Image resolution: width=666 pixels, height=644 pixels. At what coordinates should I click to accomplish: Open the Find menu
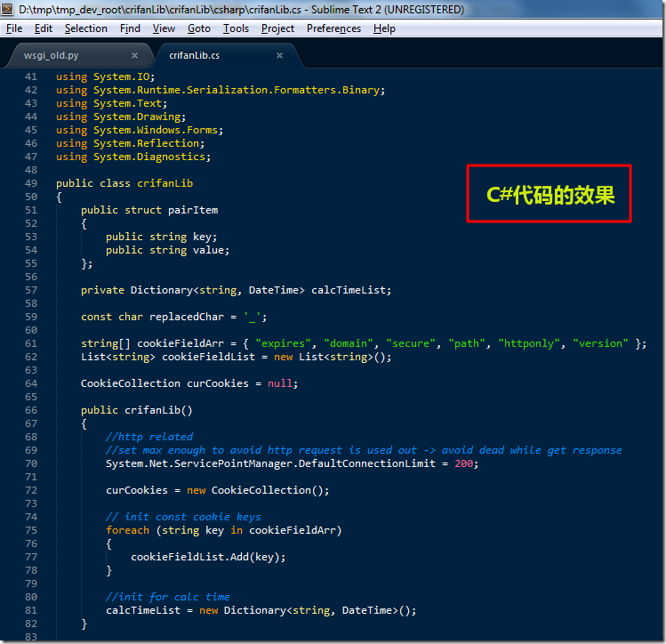tap(130, 28)
